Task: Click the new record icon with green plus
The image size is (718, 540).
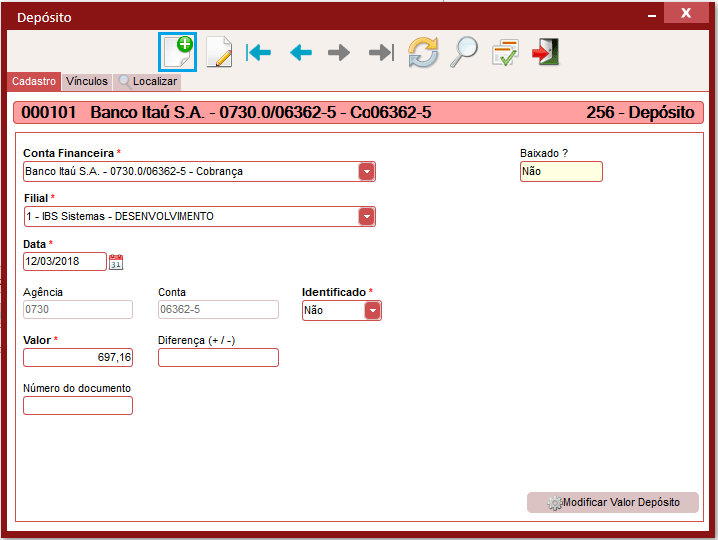Action: pos(178,52)
